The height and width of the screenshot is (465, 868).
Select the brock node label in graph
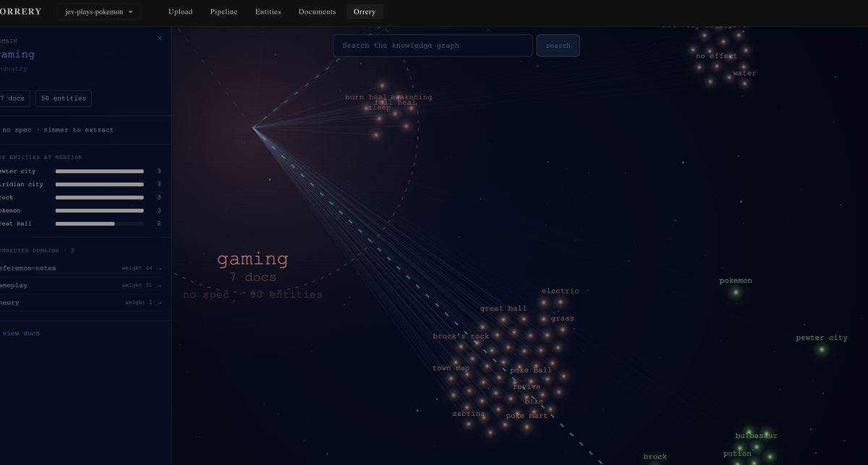655,456
